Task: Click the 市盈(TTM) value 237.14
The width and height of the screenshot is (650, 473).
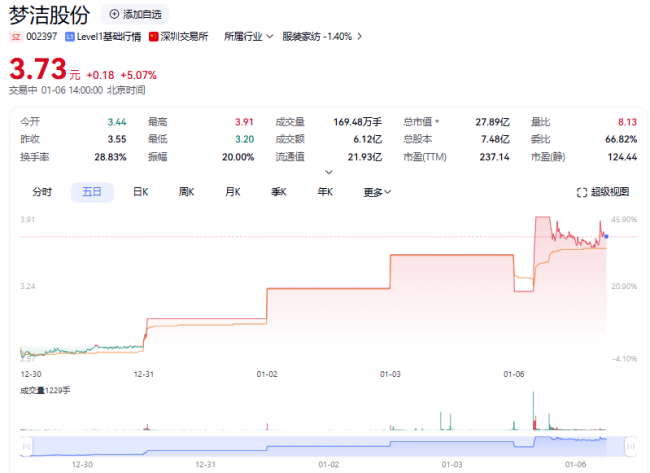Action: [495, 157]
